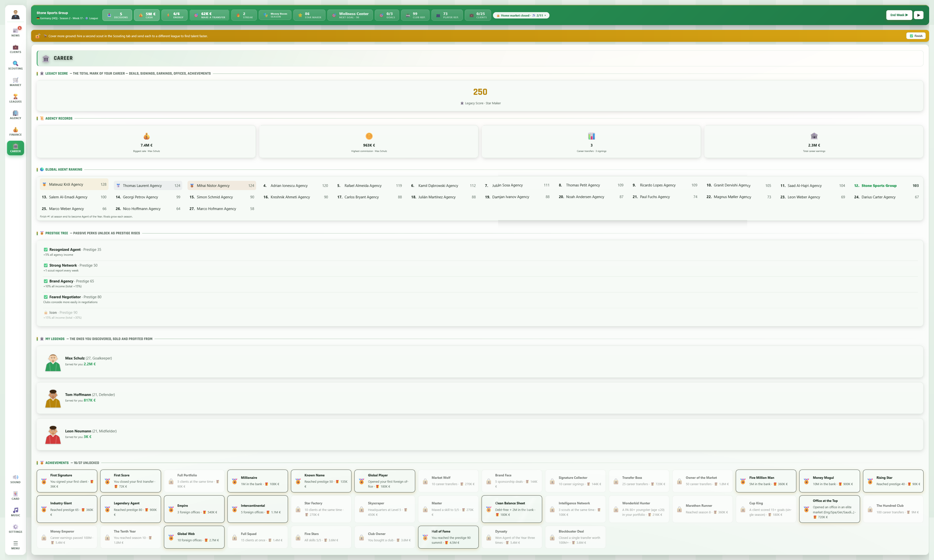Open the News section in sidebar
The width and height of the screenshot is (934, 560).
point(16,32)
